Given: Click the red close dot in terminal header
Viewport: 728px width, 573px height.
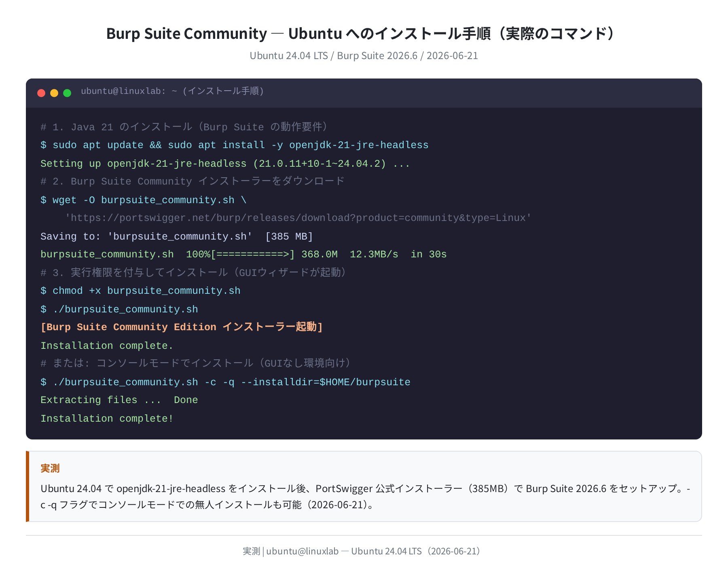Looking at the screenshot, I should coord(41,93).
